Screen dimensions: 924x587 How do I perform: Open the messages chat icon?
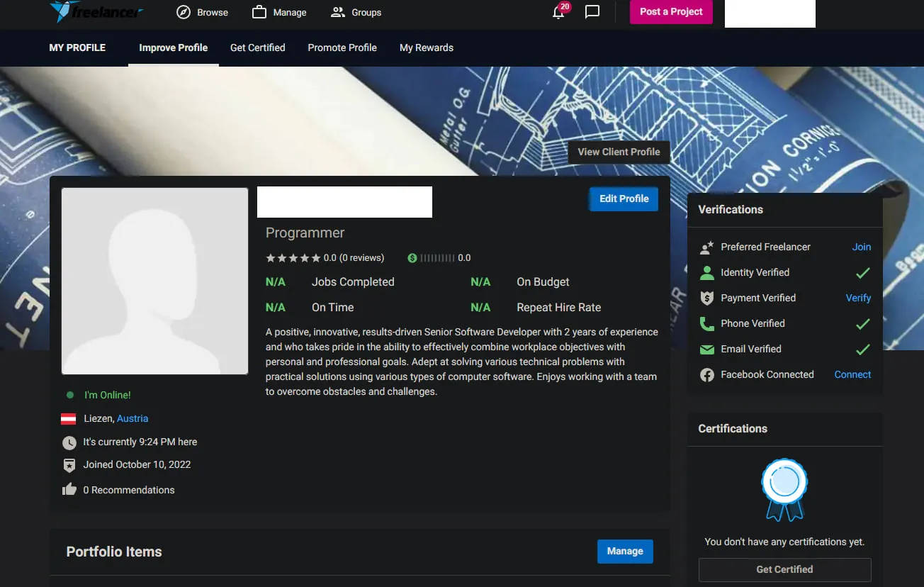[x=592, y=12]
